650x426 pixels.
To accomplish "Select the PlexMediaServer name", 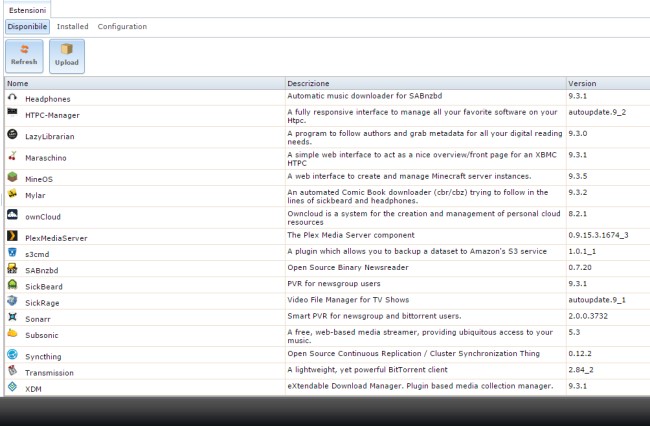I will (56, 238).
